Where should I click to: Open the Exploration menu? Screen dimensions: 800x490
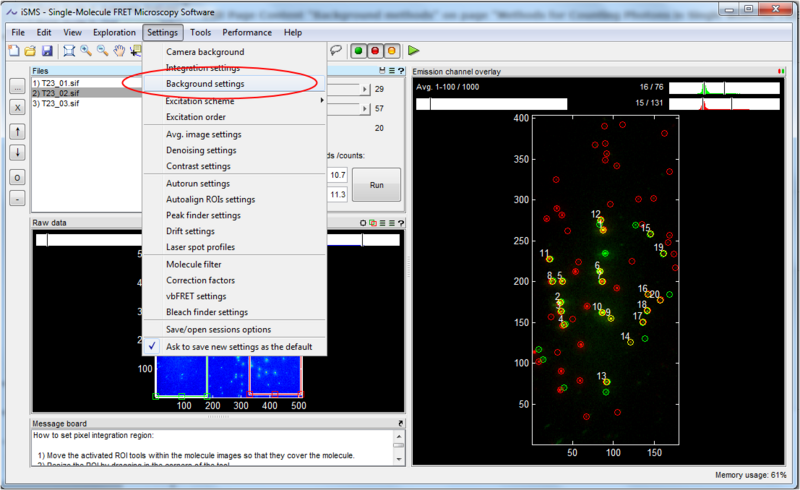(x=115, y=32)
